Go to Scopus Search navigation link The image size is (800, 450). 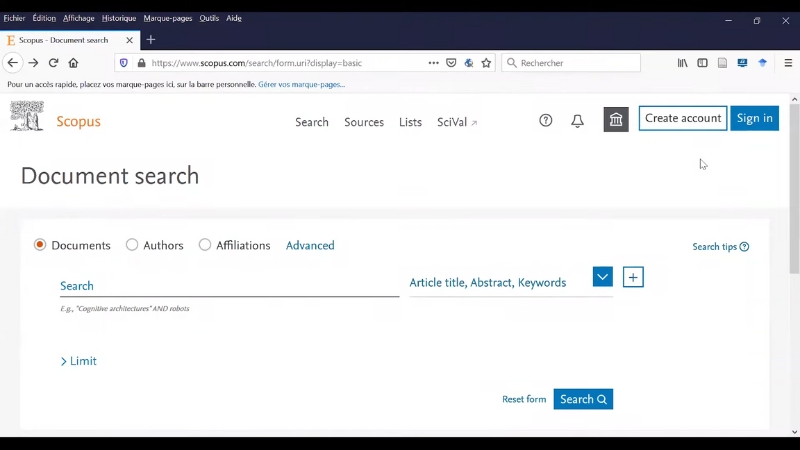tap(312, 122)
